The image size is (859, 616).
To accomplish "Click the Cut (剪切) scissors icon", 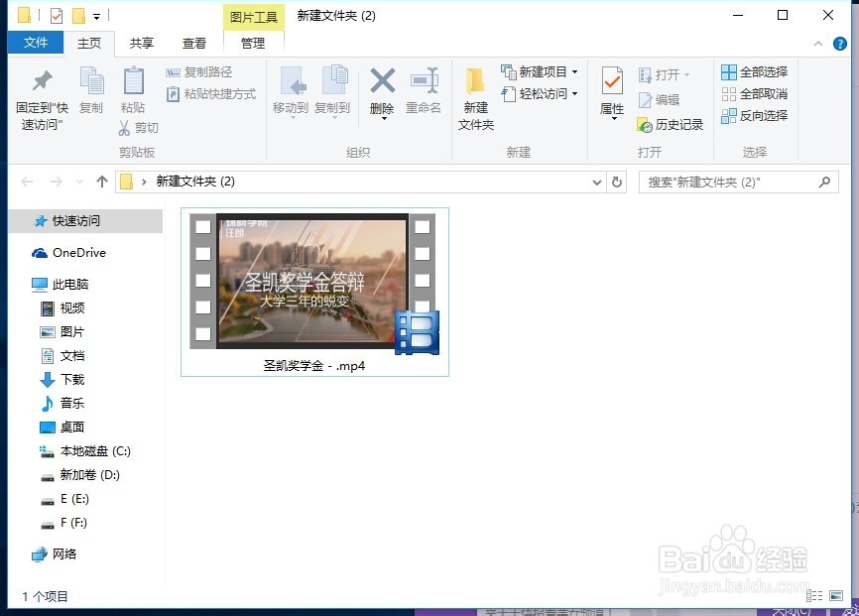I will point(124,128).
